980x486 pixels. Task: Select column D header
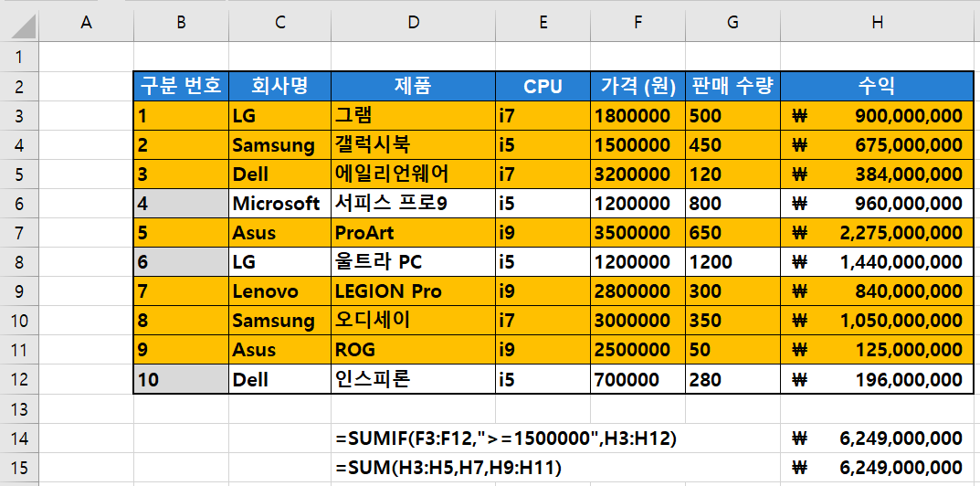pos(413,23)
